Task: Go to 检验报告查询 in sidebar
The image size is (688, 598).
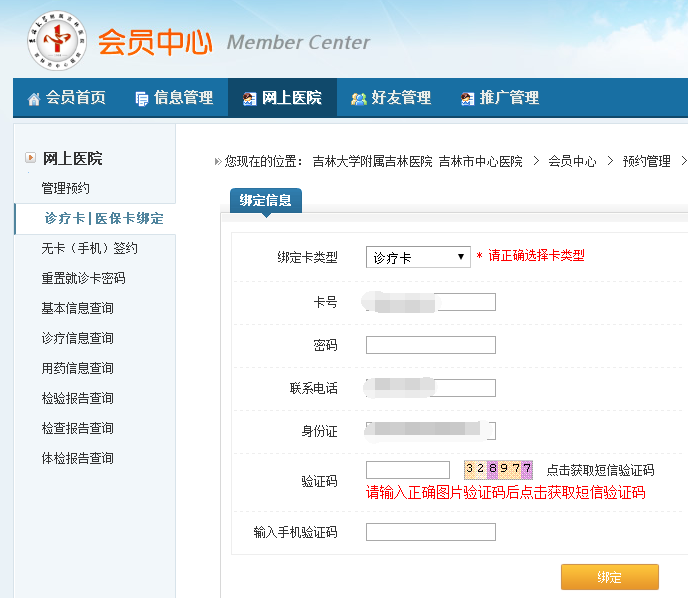Action: click(x=77, y=398)
